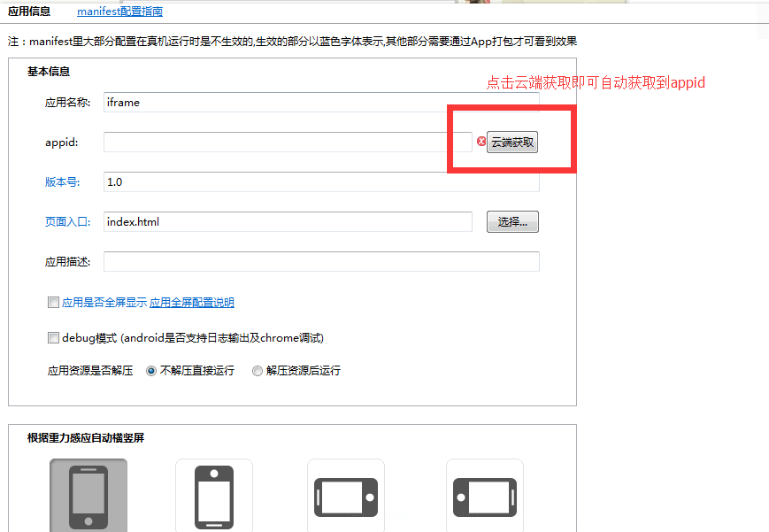769x532 pixels.
Task: Click the blue 版本号 label
Action: coord(62,182)
